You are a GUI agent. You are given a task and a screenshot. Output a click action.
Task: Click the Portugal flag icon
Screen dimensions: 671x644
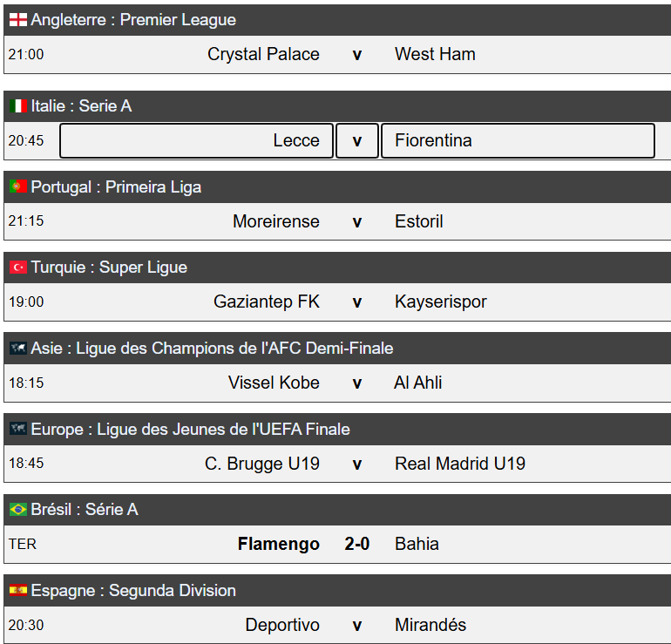click(x=18, y=187)
